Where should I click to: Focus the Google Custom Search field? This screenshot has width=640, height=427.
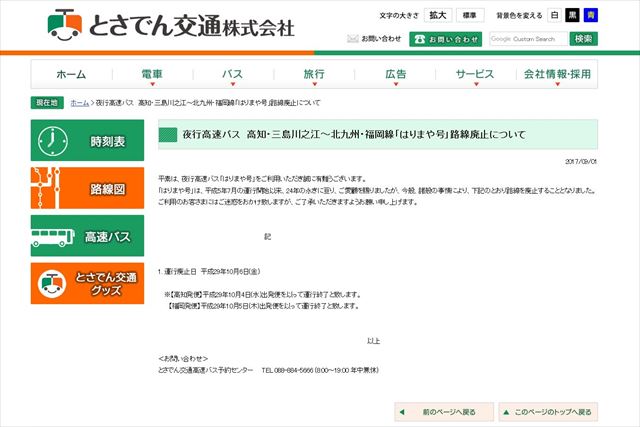527,39
